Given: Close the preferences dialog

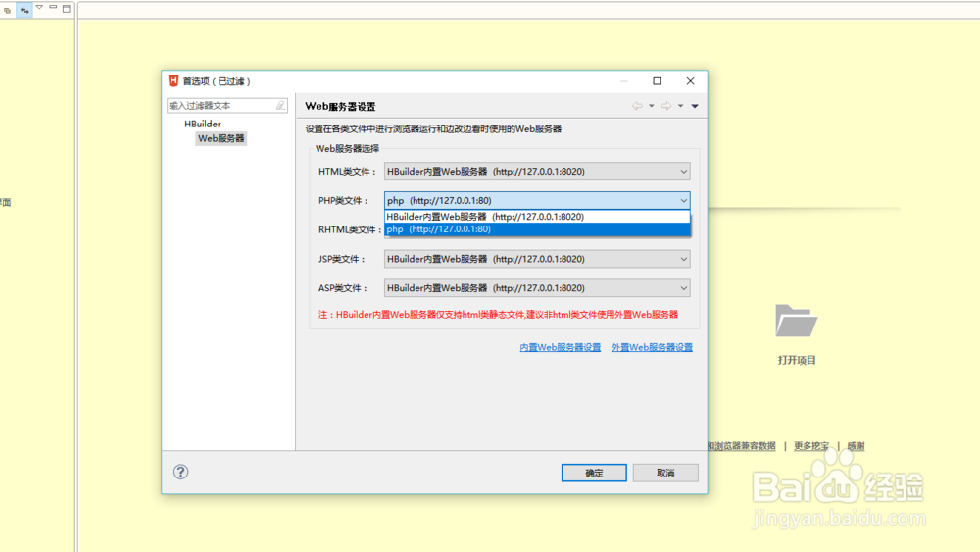Looking at the screenshot, I should coord(690,81).
